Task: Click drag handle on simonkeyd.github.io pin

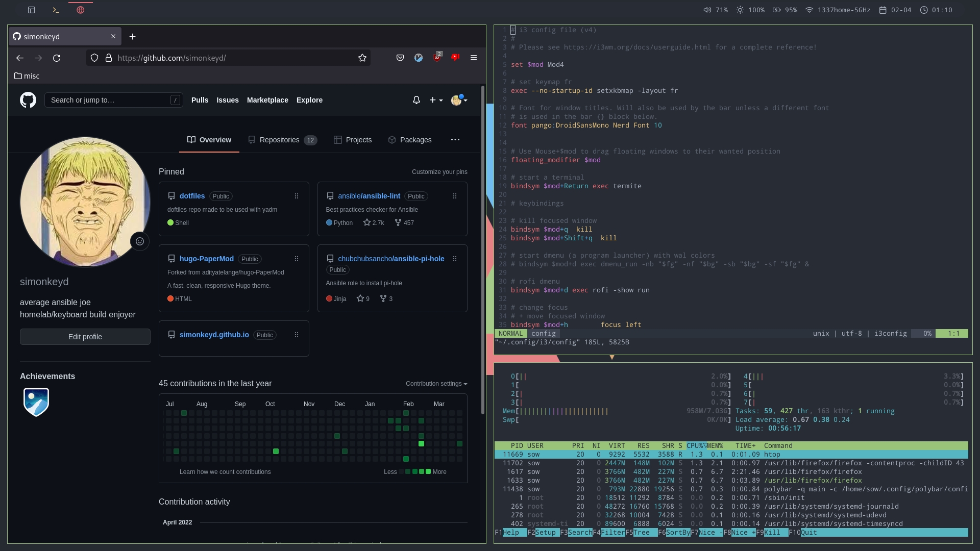Action: tap(297, 335)
